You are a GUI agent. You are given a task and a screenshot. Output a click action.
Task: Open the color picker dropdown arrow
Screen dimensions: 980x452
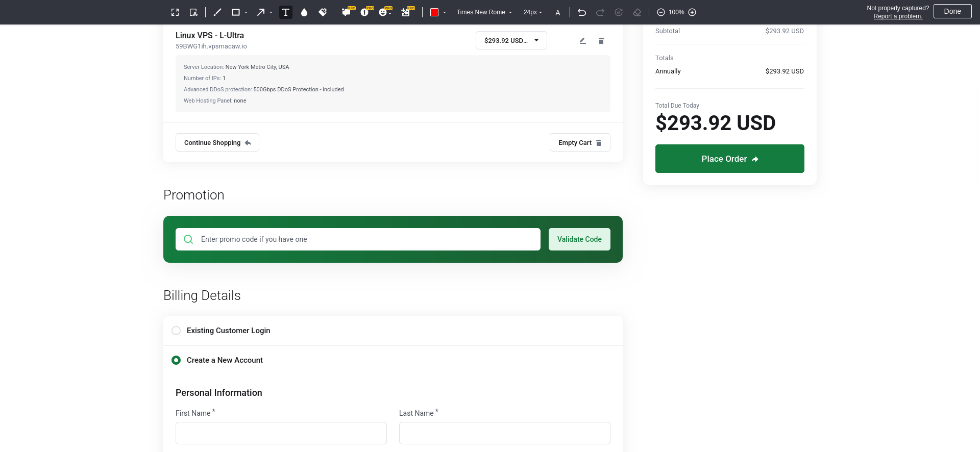click(445, 12)
